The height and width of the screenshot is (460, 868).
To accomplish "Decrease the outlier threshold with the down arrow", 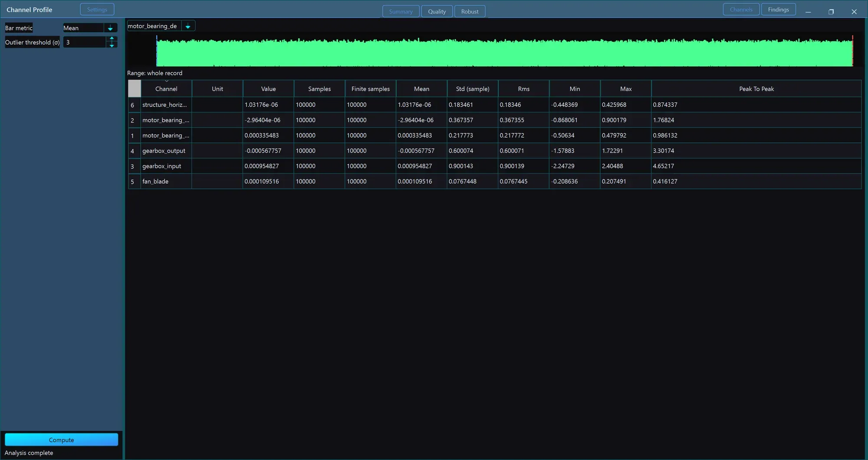I will (x=112, y=45).
